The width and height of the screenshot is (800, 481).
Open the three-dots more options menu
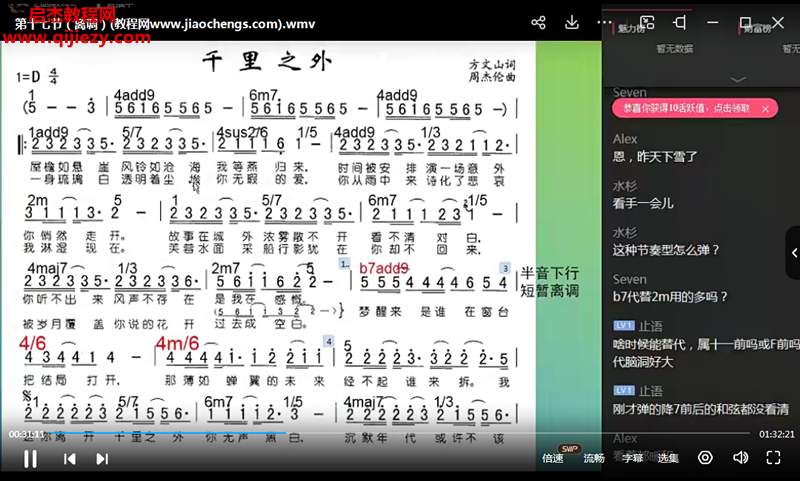[x=605, y=22]
